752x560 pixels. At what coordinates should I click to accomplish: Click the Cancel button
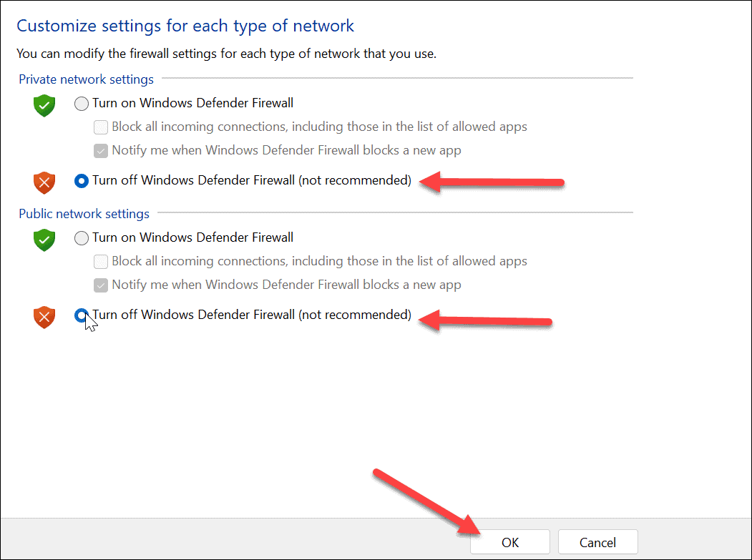[x=597, y=541]
